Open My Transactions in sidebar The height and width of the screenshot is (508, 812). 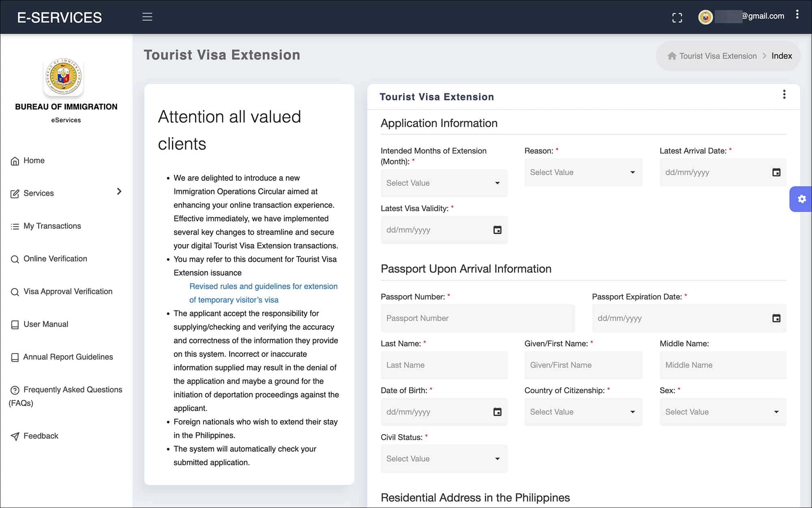(46, 226)
